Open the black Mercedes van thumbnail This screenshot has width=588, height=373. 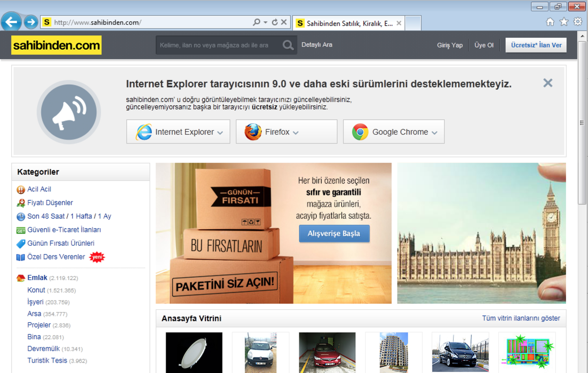460,352
